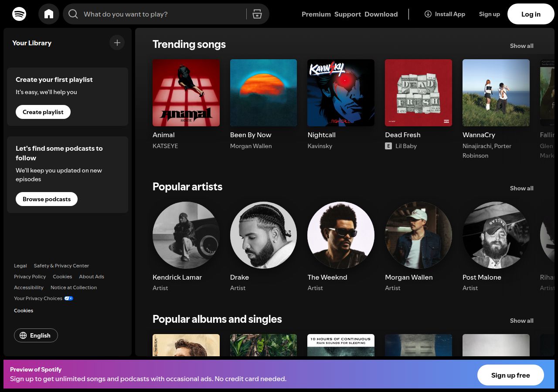Click the Browse podcasts button
Image resolution: width=558 pixels, height=392 pixels.
coord(47,199)
